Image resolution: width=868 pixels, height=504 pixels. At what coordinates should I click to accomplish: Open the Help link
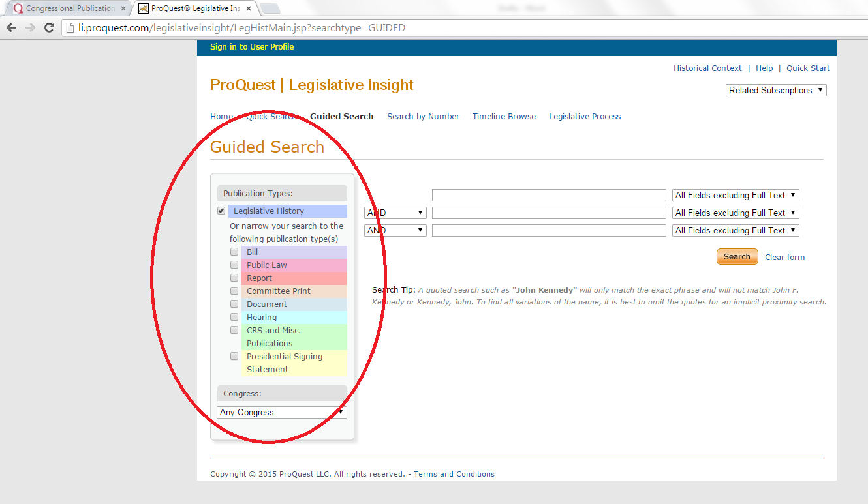pos(764,68)
